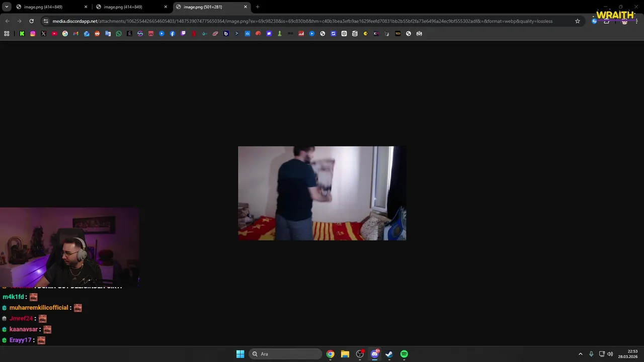Viewport: 644px width, 362px height.
Task: Click the microphone tray icon
Action: point(591,354)
